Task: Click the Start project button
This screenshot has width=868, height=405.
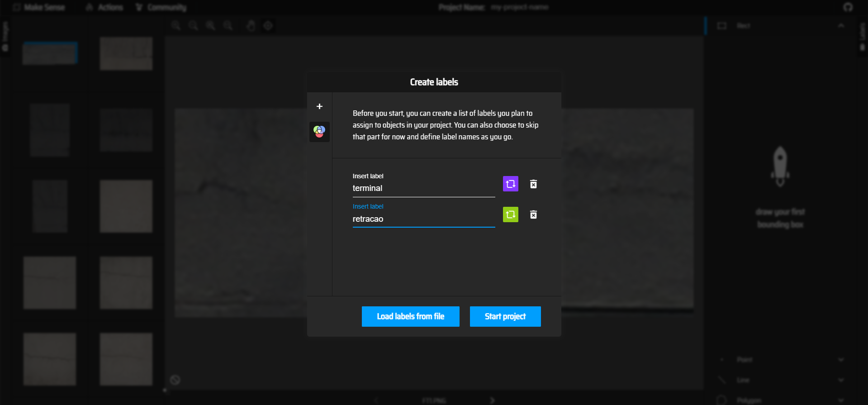Action: click(505, 316)
